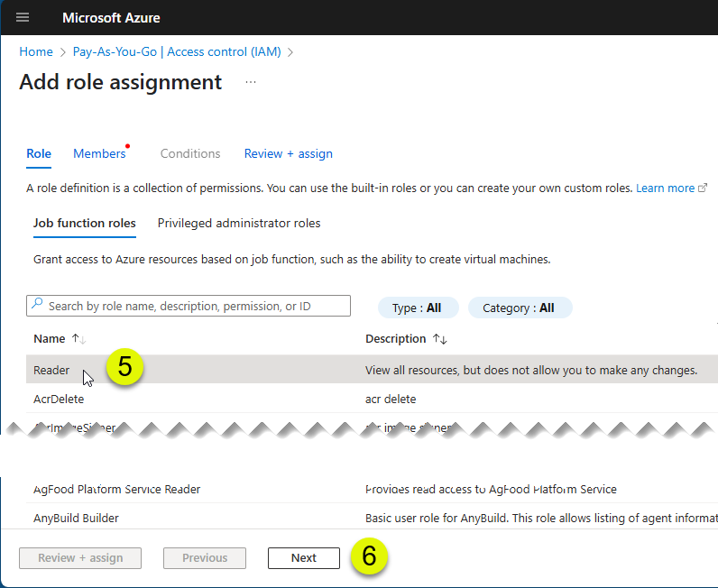
Task: Click the search magnifier icon in role search
Action: click(37, 304)
